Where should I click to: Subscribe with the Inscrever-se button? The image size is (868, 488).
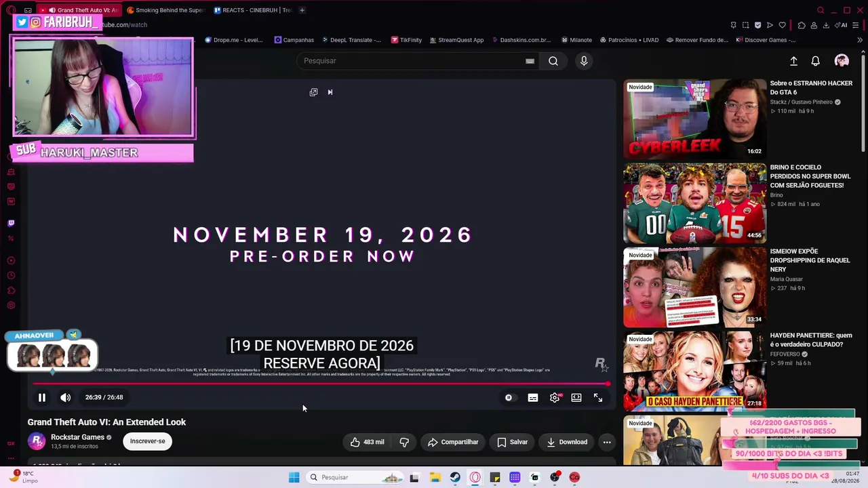point(148,441)
